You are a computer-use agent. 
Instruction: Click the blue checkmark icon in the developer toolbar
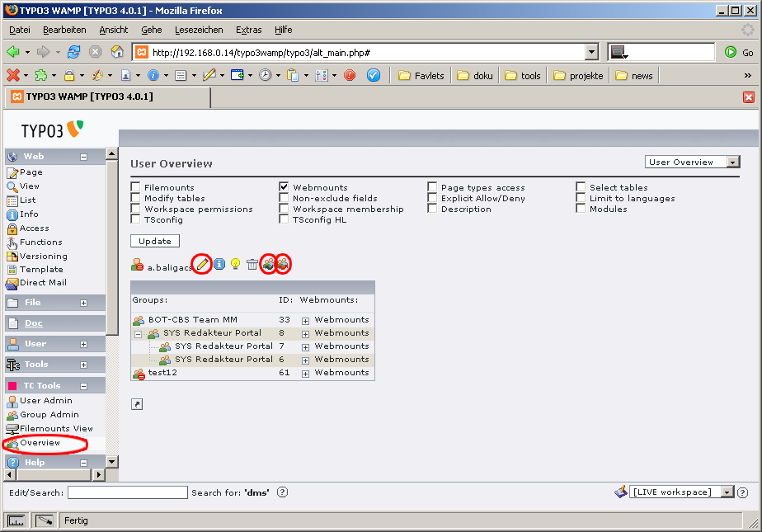coord(374,75)
